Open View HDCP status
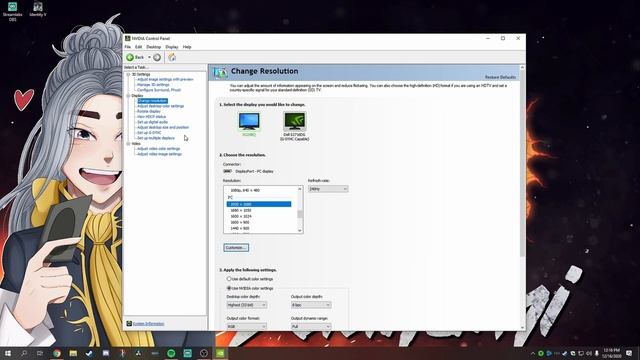This screenshot has width=640, height=360. tap(151, 117)
